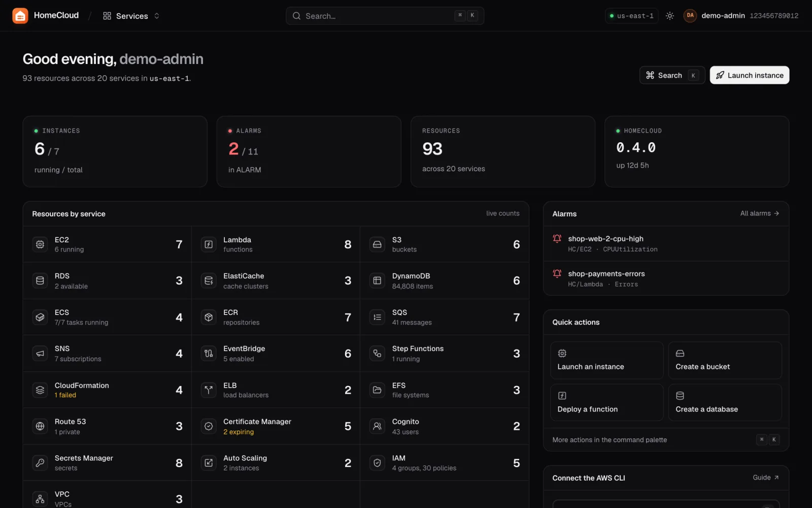Image resolution: width=812 pixels, height=508 pixels.
Task: Click the 84,808 items DynamoDB text
Action: (x=413, y=287)
